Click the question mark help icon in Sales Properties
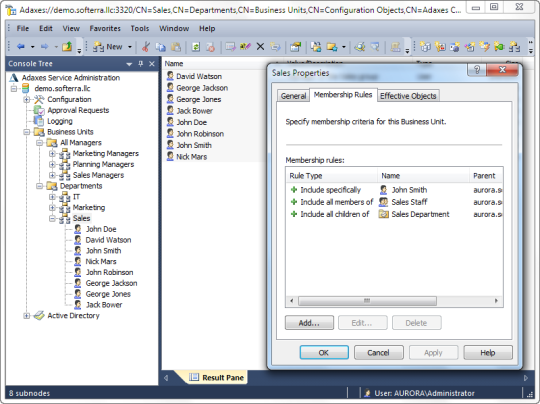The width and height of the screenshot is (540, 404). click(477, 70)
